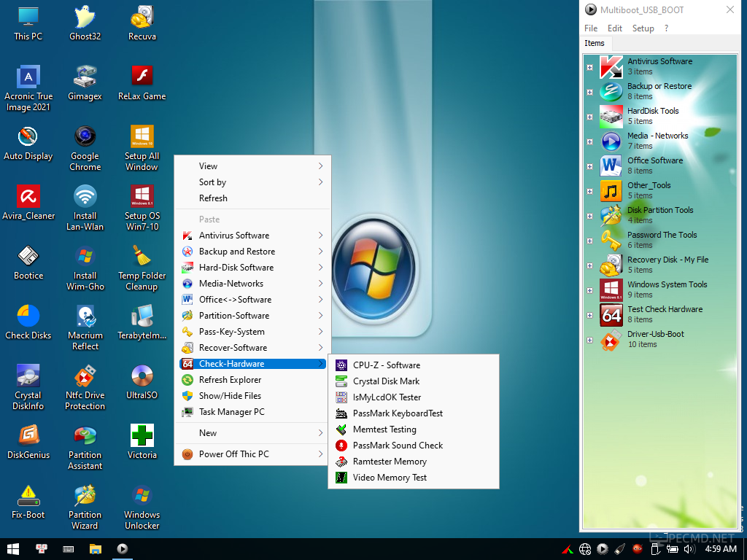Select the Setup All Window icon
Screen dimensions: 747x560
[x=142, y=149]
